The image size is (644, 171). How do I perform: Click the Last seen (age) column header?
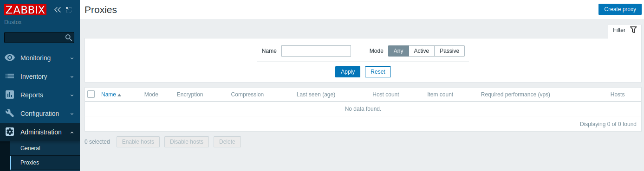click(316, 95)
